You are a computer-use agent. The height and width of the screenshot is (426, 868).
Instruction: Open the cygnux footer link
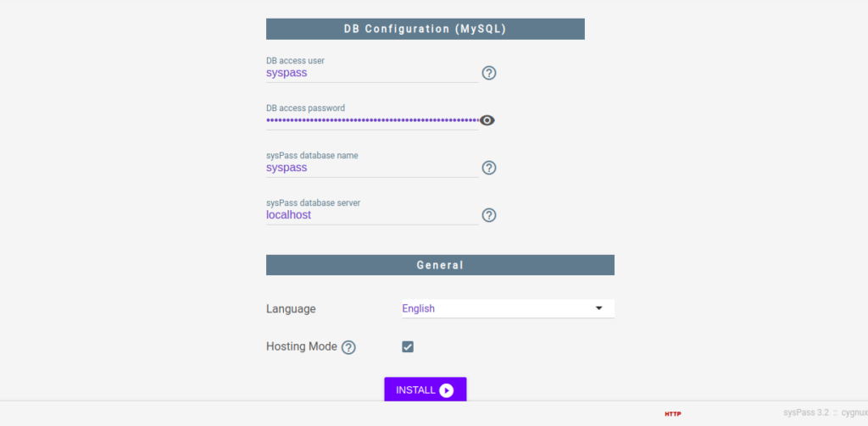coord(854,412)
